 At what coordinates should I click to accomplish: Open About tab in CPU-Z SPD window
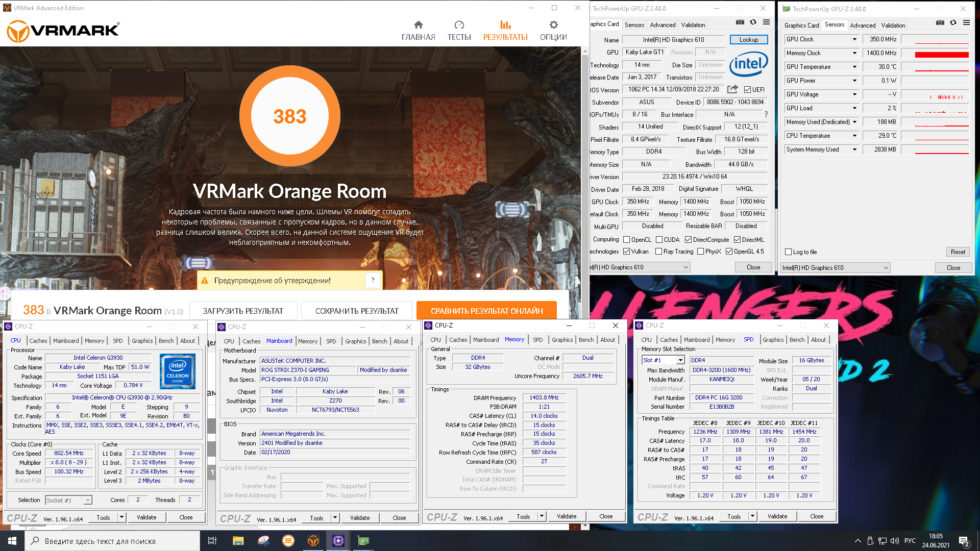point(818,340)
